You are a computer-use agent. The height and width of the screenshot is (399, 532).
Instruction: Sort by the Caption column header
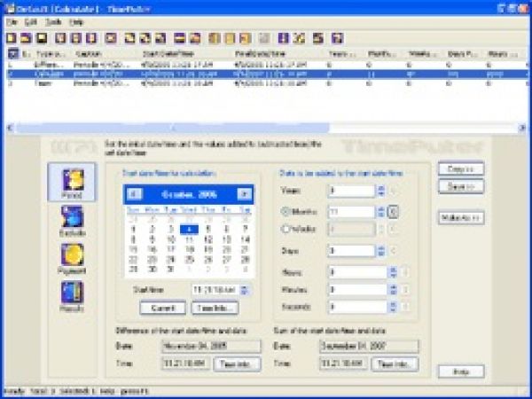pos(88,54)
